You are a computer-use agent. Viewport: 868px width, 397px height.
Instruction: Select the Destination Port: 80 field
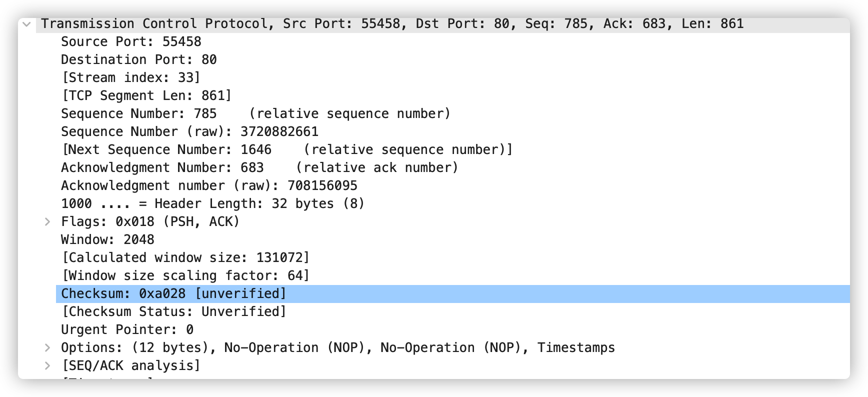138,60
